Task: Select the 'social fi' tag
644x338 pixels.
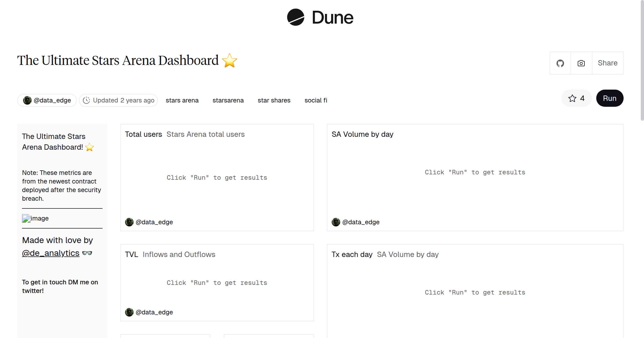Action: (316, 100)
